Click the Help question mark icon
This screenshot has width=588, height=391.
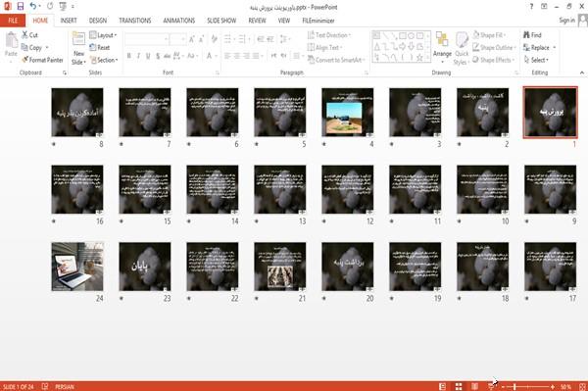point(531,7)
